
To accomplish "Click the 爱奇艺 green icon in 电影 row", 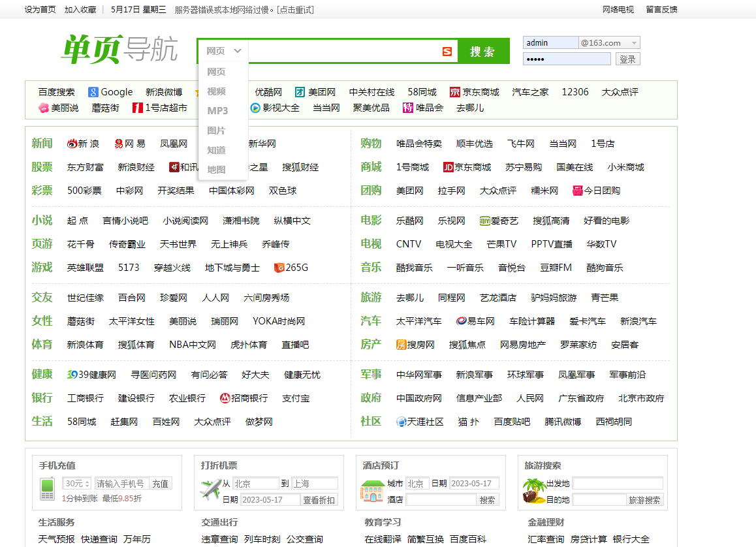I will (x=485, y=221).
